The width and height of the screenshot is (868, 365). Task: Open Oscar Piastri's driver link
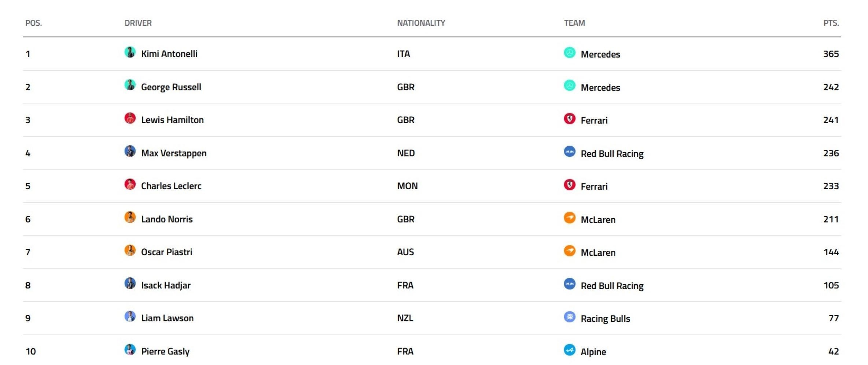click(167, 252)
